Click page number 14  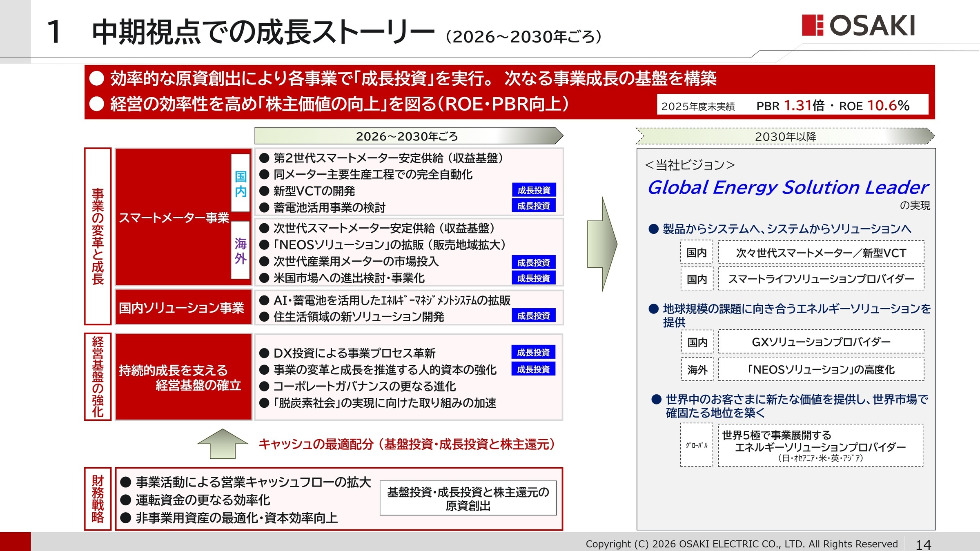(x=924, y=545)
